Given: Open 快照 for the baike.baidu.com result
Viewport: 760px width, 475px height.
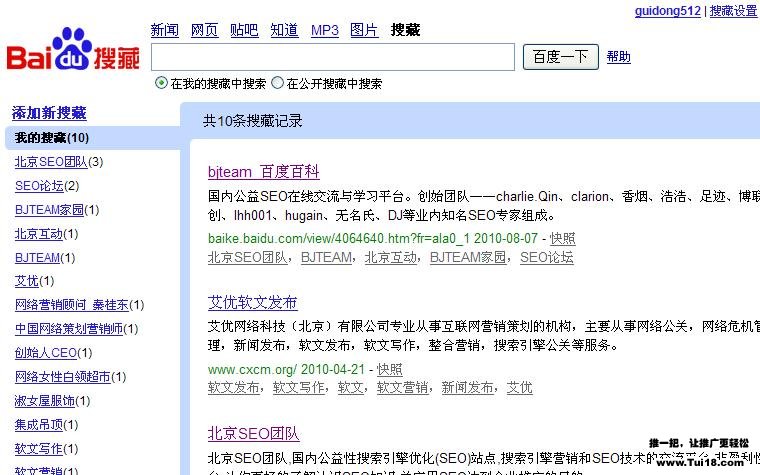Looking at the screenshot, I should [563, 238].
